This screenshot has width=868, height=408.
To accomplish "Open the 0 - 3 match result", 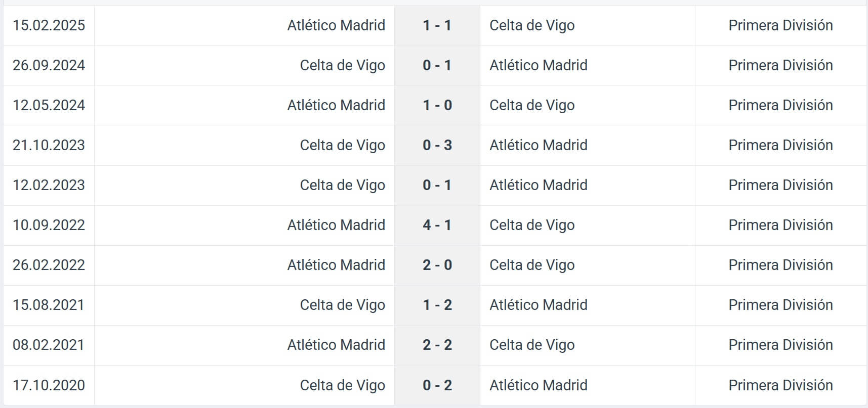I will [x=437, y=145].
